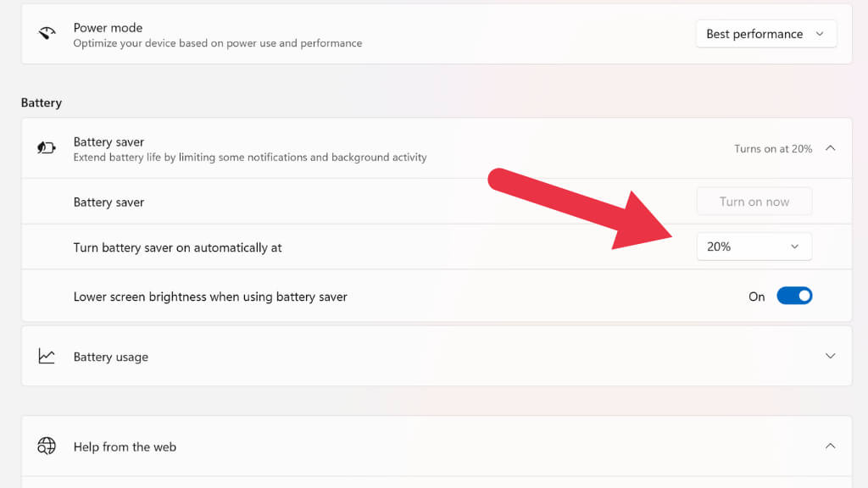This screenshot has width=868, height=488.
Task: Expand the Battery usage section chevron
Action: 831,357
